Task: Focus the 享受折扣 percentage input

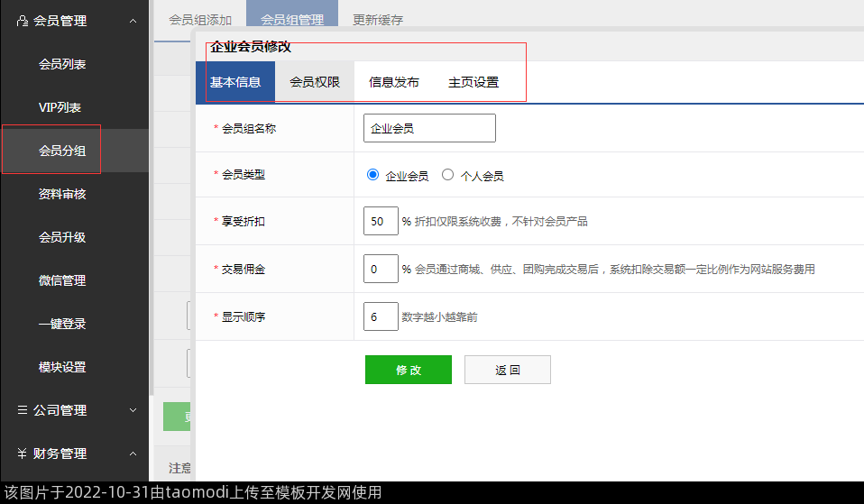Action: pos(381,221)
